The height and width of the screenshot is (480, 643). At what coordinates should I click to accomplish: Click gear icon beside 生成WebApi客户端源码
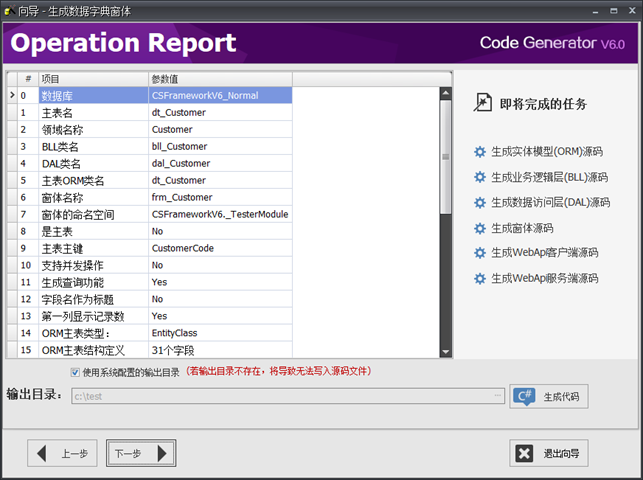click(480, 253)
